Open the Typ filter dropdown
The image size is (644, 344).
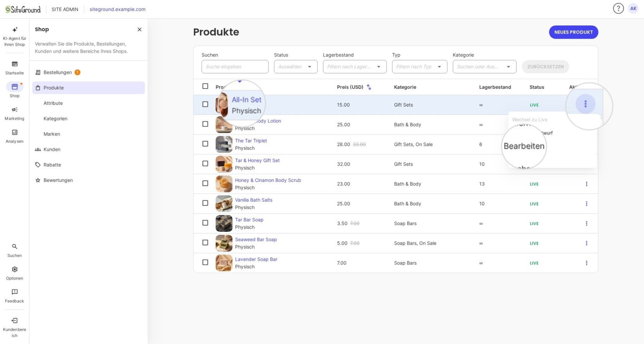(419, 67)
